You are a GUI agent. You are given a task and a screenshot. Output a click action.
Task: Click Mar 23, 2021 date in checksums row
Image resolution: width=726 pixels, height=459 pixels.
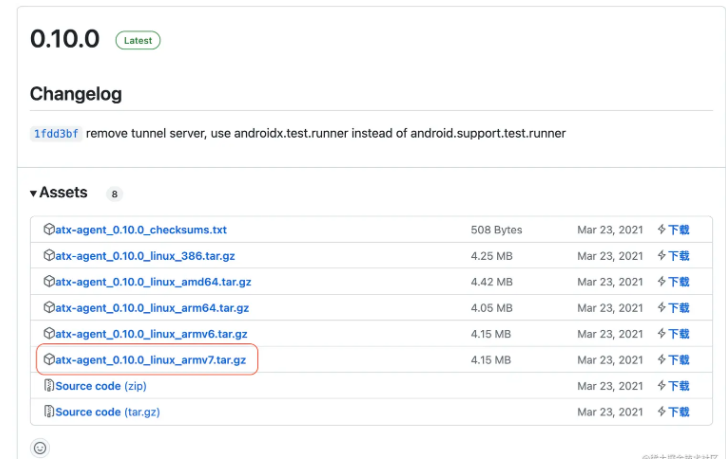pyautogui.click(x=610, y=230)
